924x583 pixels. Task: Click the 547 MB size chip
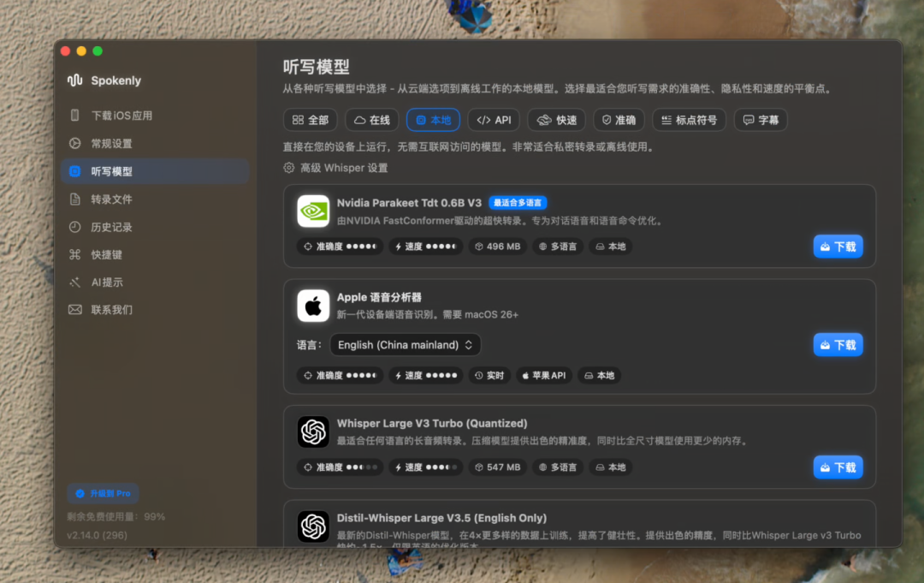(497, 467)
